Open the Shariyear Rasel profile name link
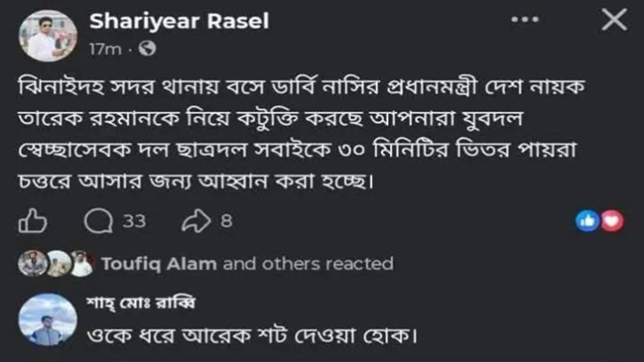The width and height of the screenshot is (644, 362). pyautogui.click(x=179, y=21)
